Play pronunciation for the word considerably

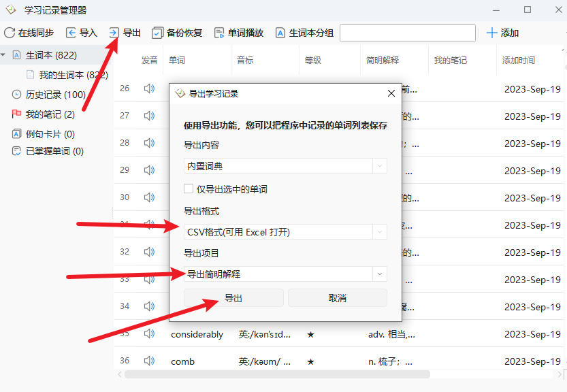click(x=149, y=334)
